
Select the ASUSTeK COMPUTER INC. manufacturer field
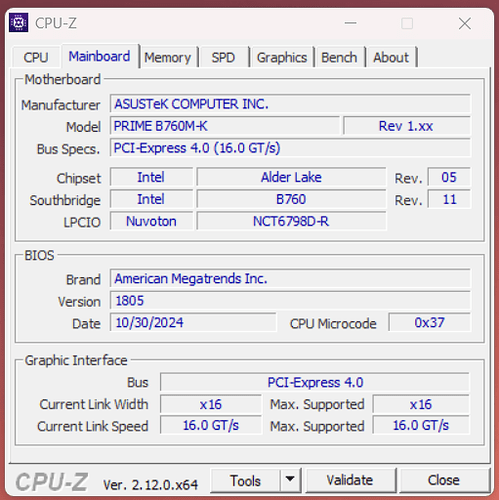pyautogui.click(x=290, y=104)
